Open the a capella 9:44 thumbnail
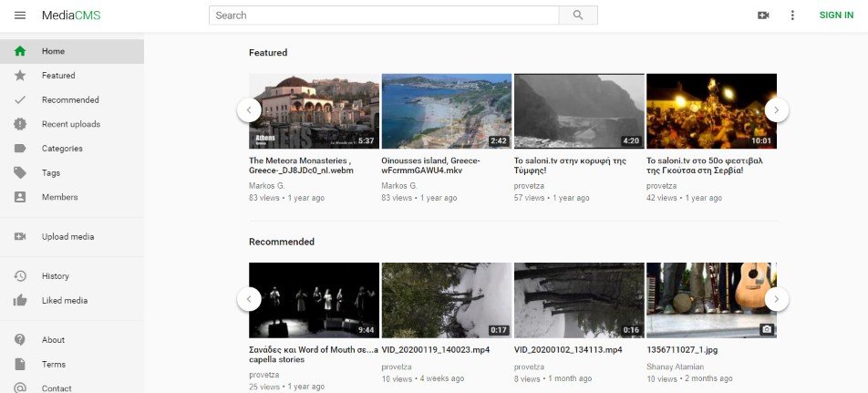The image size is (868, 393). [x=314, y=300]
